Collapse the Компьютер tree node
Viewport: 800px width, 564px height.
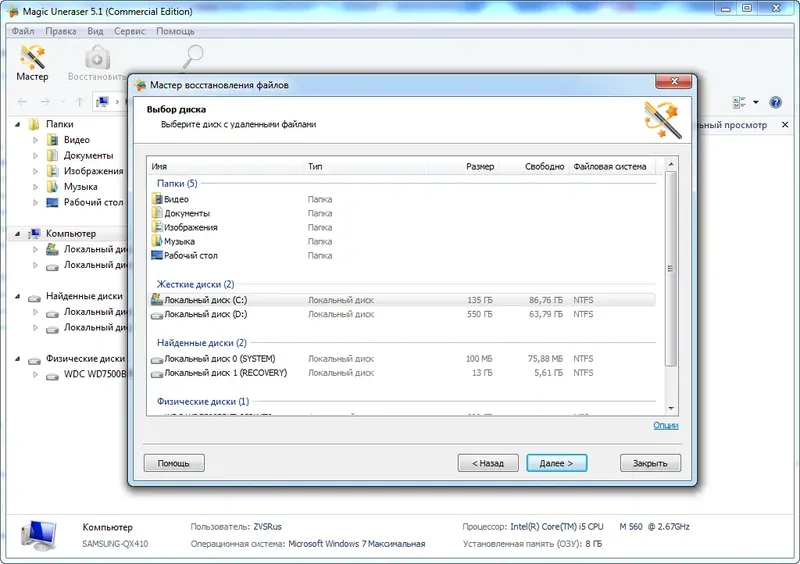(17, 234)
